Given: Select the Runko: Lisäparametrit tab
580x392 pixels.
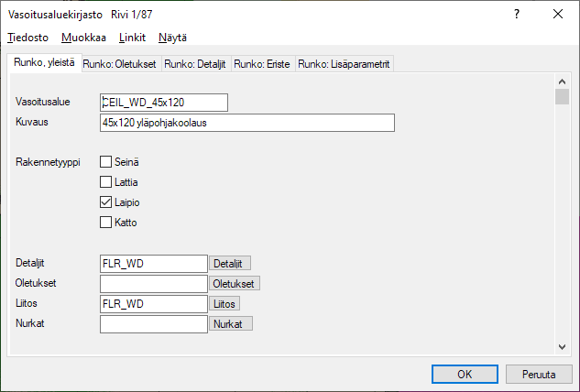Looking at the screenshot, I should [345, 64].
